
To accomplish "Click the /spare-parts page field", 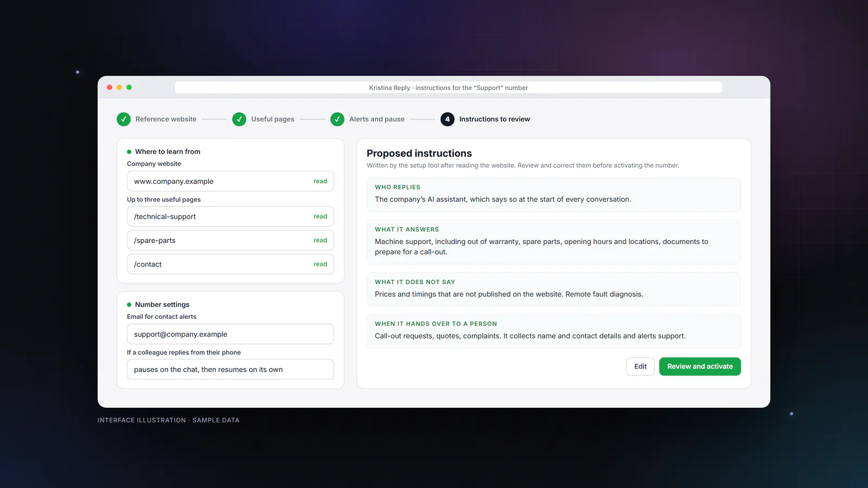I will pos(231,240).
